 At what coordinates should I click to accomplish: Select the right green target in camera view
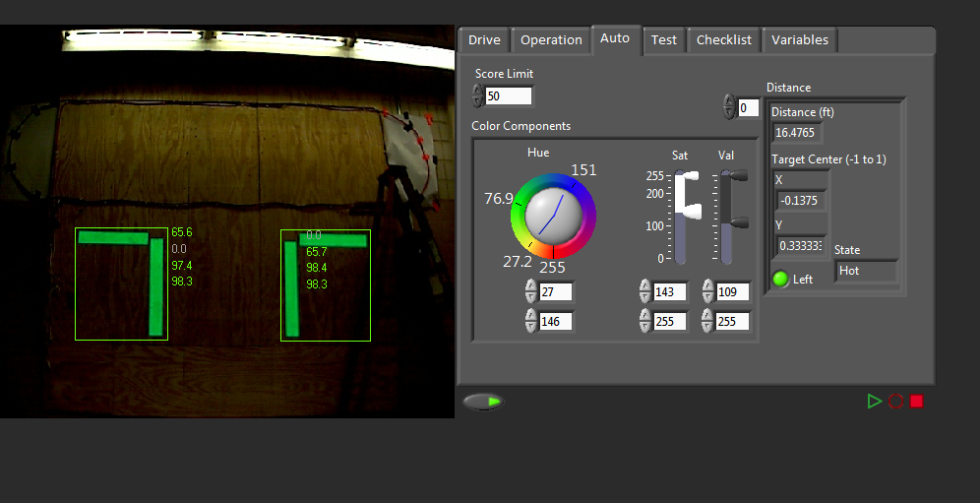pos(325,284)
